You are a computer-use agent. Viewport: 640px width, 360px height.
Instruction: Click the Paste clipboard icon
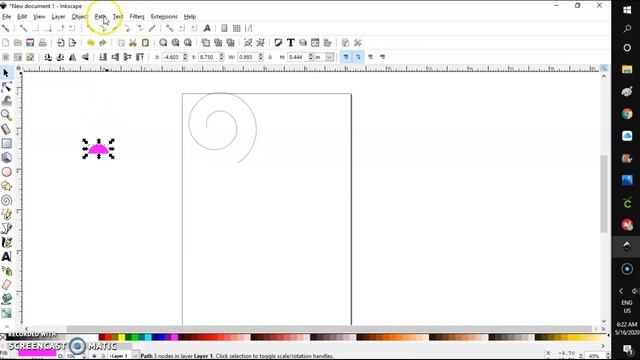pyautogui.click(x=145, y=42)
